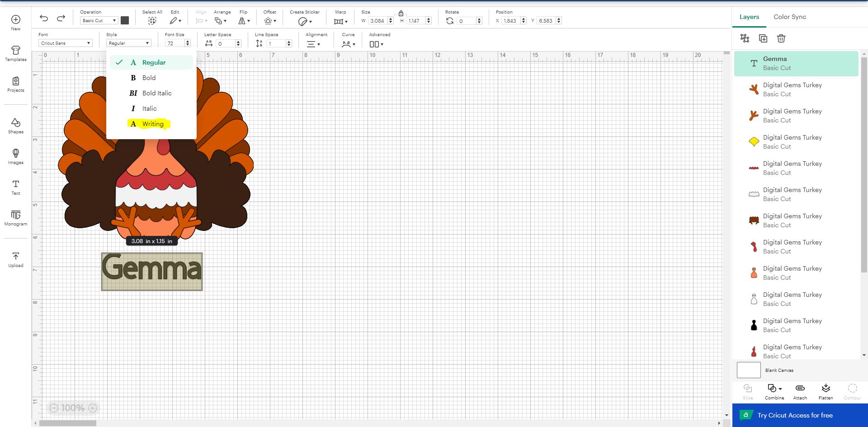Toggle the size aspect ratio lock
868x427 pixels.
[401, 14]
